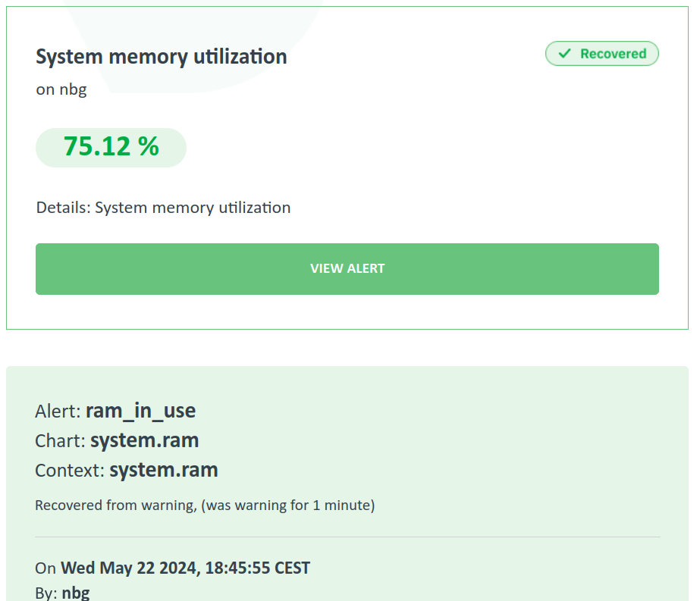This screenshot has width=700, height=601.
Task: Select the 'on nbg' subtitle text
Action: [x=61, y=89]
